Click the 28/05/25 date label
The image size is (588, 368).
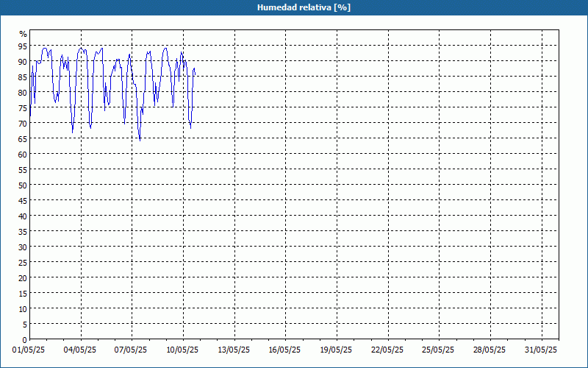490,350
